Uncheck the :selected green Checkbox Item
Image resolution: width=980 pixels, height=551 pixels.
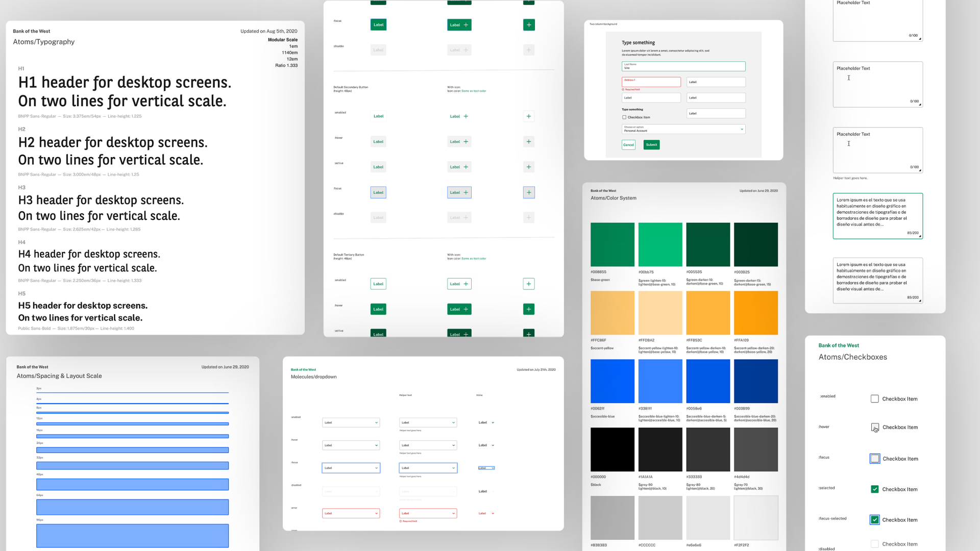(x=875, y=489)
